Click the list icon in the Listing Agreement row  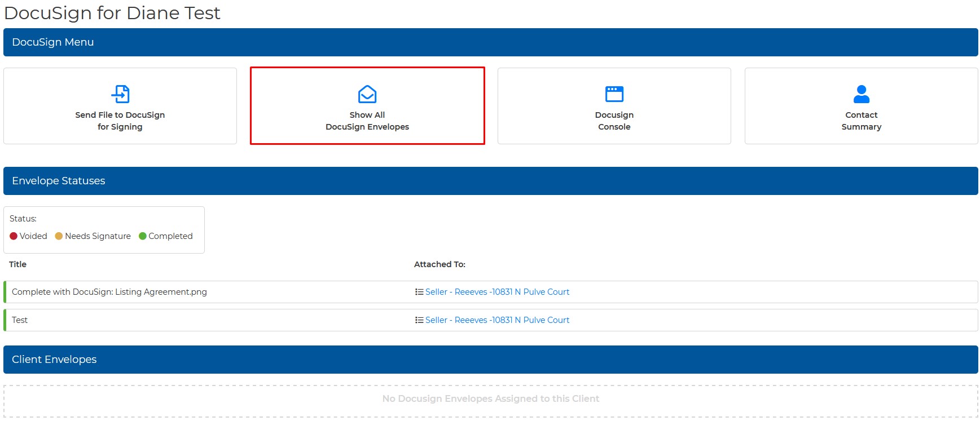pos(419,292)
